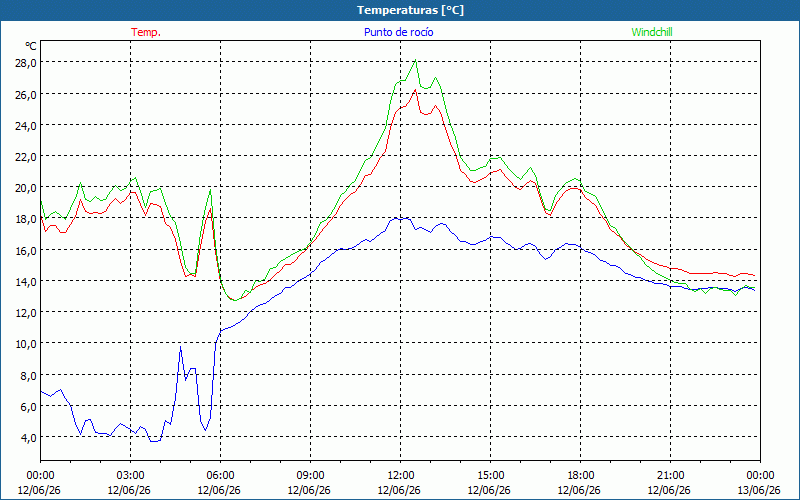Click the blue dew point spike near 04:40
The height and width of the screenshot is (500, 800).
(180, 347)
